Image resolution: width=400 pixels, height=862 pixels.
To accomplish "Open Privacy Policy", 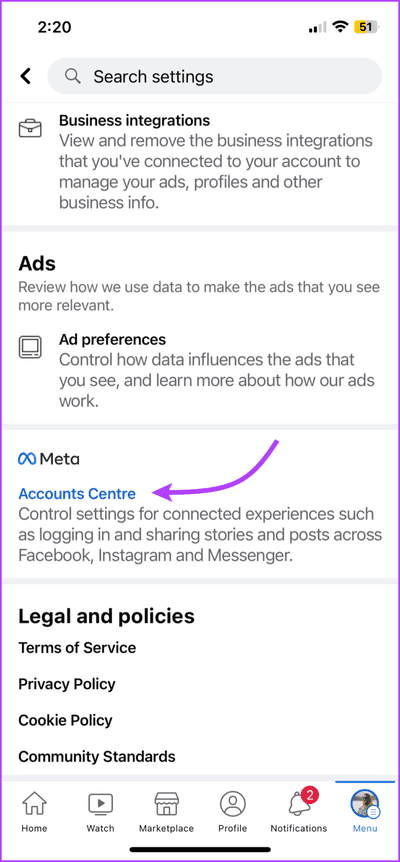I will tap(67, 684).
